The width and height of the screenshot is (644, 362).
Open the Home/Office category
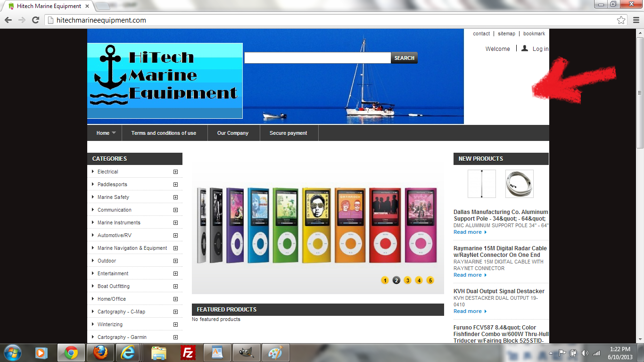tap(112, 299)
